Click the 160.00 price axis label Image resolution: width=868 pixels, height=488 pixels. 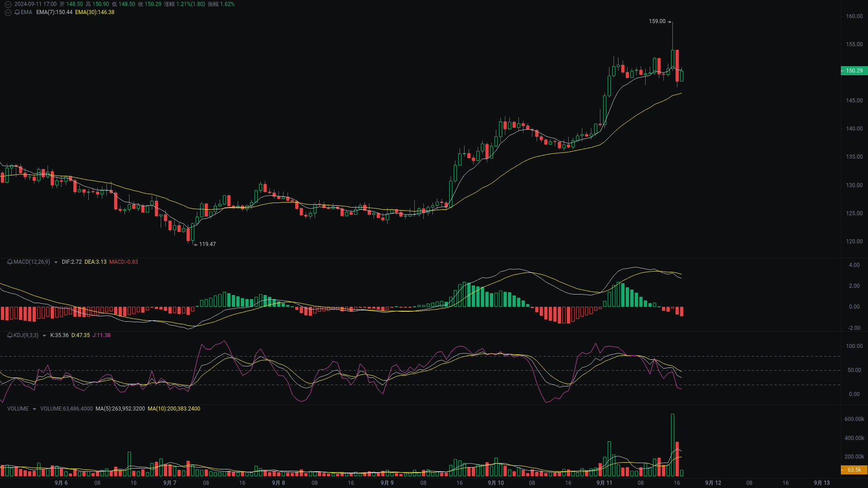[x=854, y=16]
